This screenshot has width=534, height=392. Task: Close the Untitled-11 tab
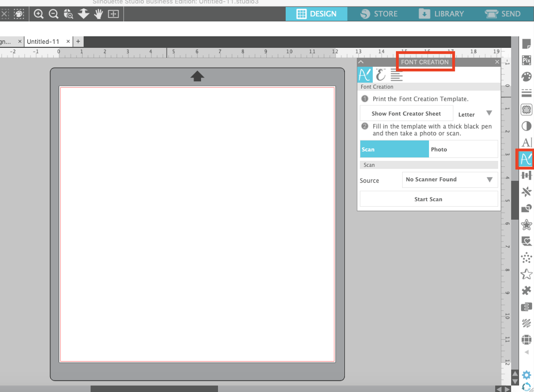pos(68,41)
